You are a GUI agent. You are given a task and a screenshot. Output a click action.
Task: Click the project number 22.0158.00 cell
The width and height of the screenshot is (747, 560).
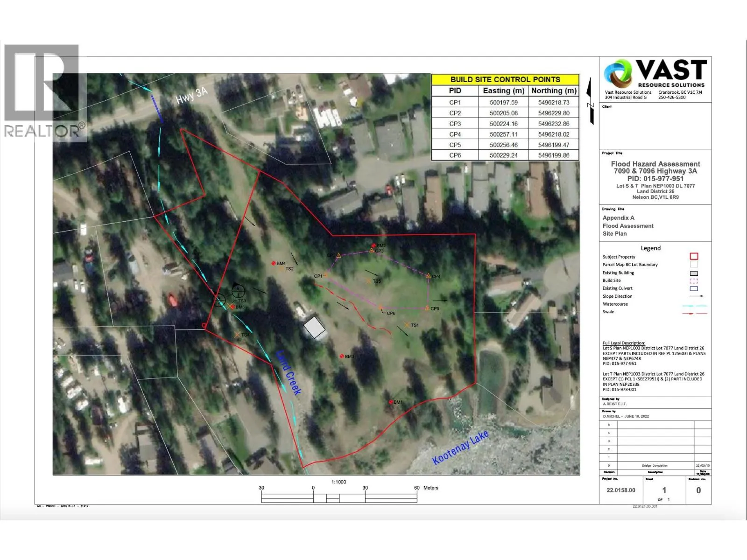[x=620, y=490]
